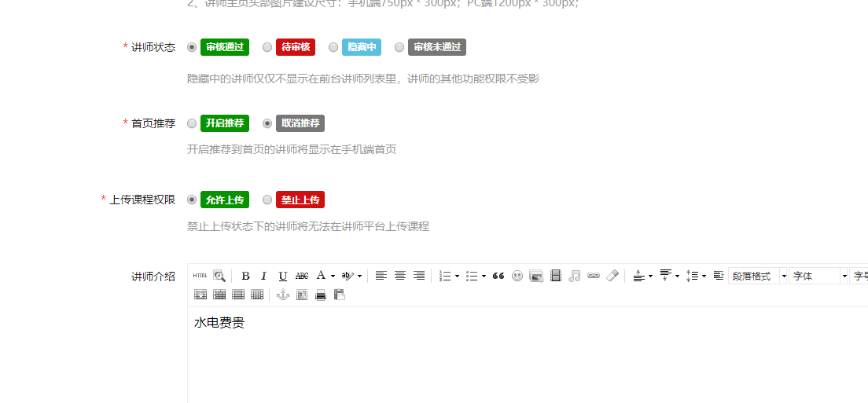The height and width of the screenshot is (403, 868).
Task: Click the indent text icon
Action: 719,276
